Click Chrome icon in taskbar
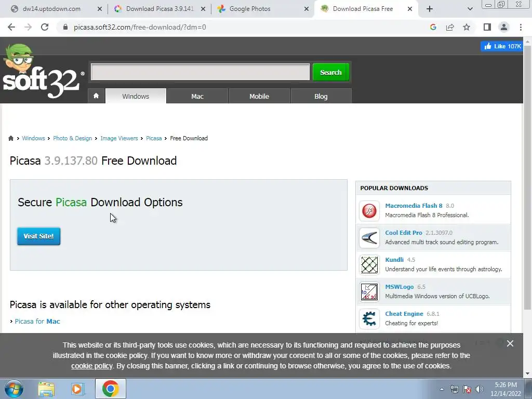Screen dimensions: 532x399 pos(110,389)
